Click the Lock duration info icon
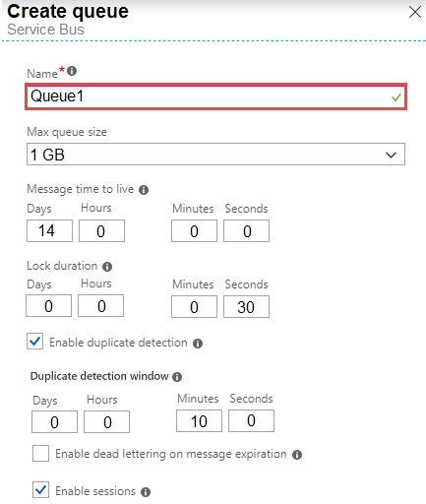Viewport: 426px width, 504px height. coord(107,267)
